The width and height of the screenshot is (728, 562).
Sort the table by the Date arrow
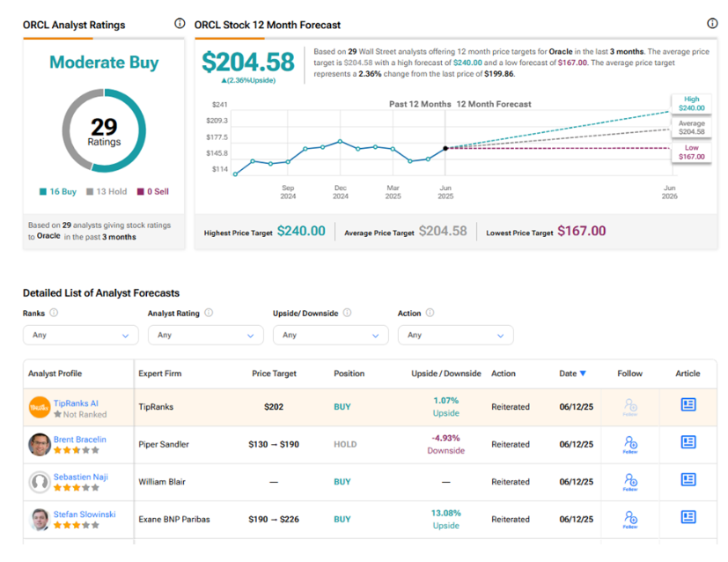click(583, 373)
